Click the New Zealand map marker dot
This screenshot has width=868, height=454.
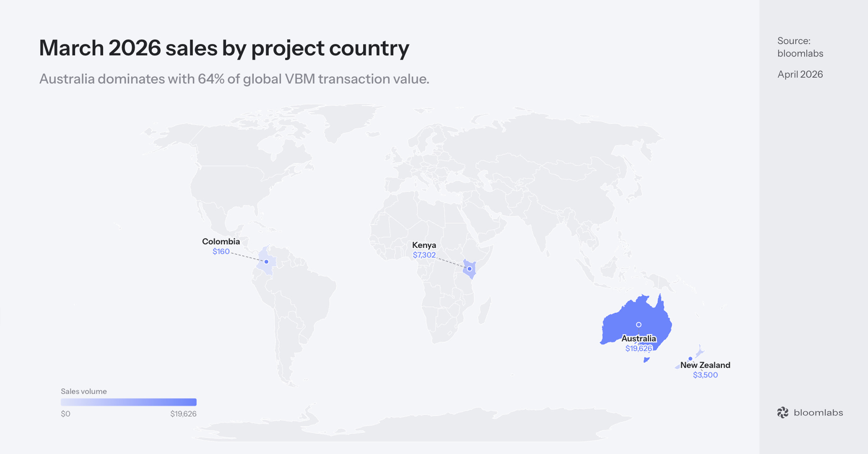690,359
